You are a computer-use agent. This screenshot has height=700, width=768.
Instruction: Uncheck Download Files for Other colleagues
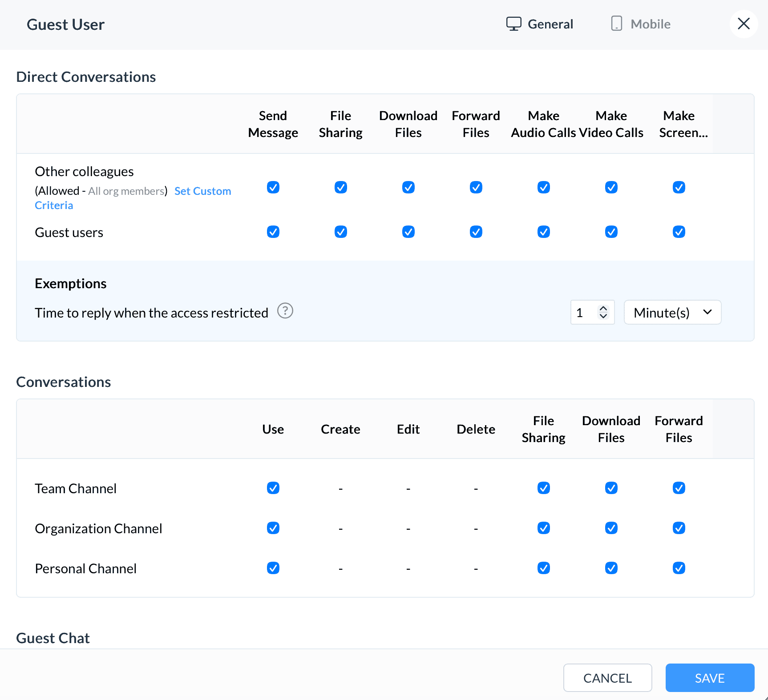[x=408, y=187]
